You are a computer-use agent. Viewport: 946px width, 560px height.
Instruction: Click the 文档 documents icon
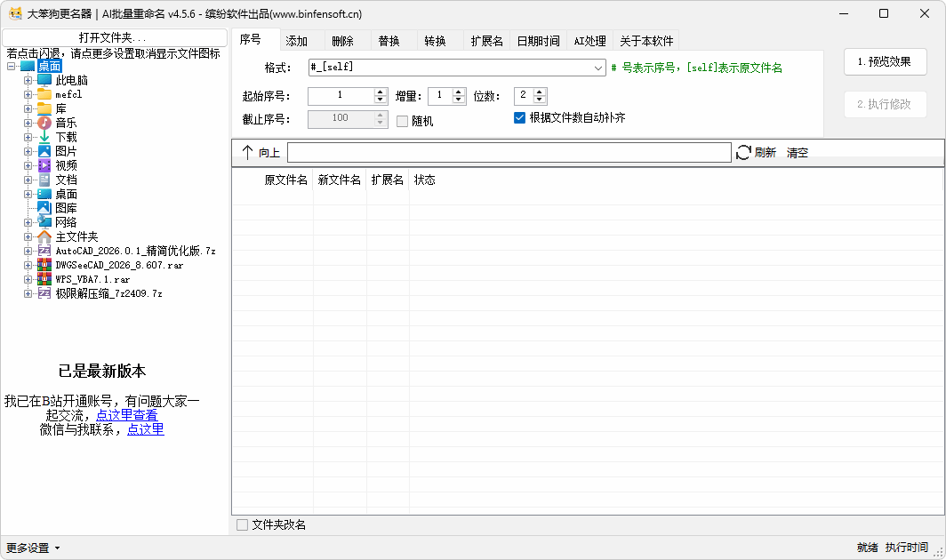tap(44, 180)
